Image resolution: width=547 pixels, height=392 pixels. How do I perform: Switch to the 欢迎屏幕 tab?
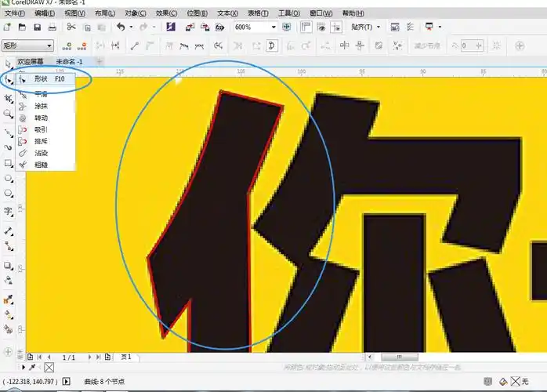(x=31, y=61)
